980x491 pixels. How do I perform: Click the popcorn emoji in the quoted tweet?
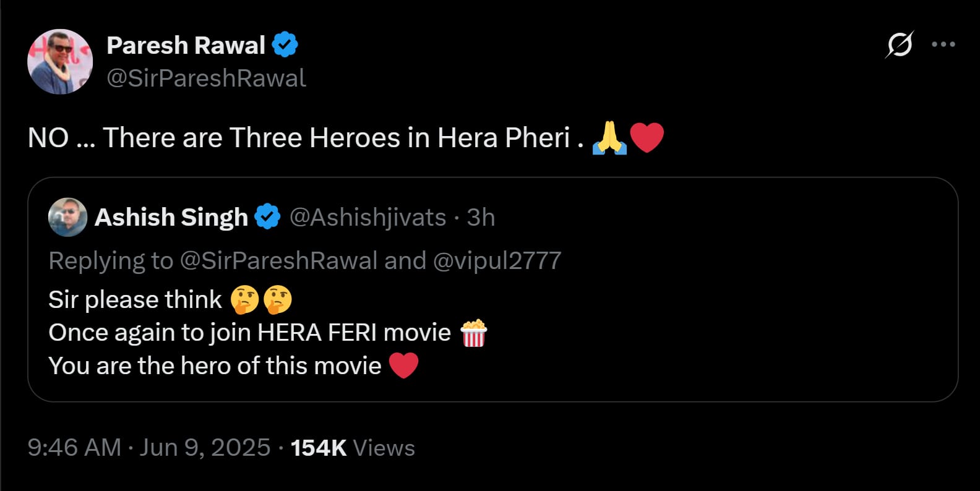474,333
